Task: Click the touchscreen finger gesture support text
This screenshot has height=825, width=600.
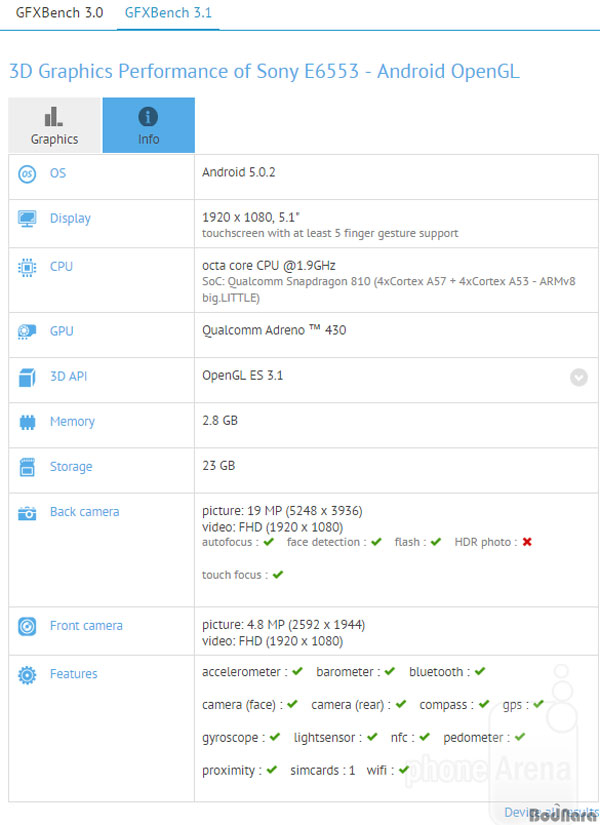Action: point(330,233)
